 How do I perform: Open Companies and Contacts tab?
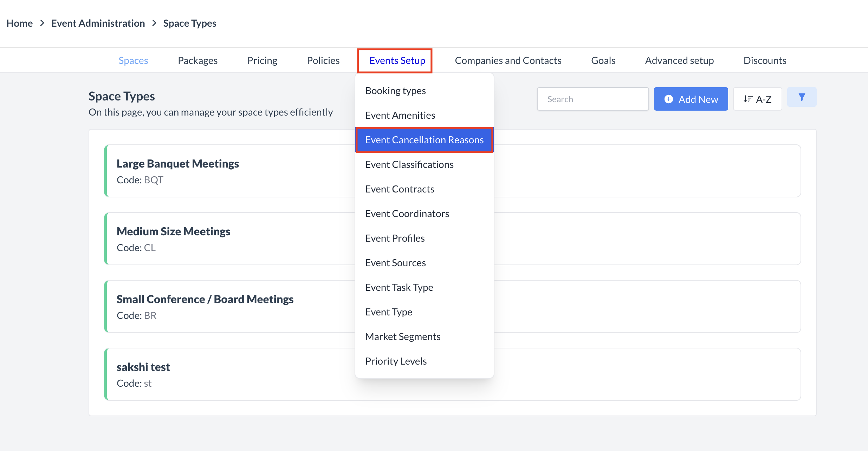point(508,60)
